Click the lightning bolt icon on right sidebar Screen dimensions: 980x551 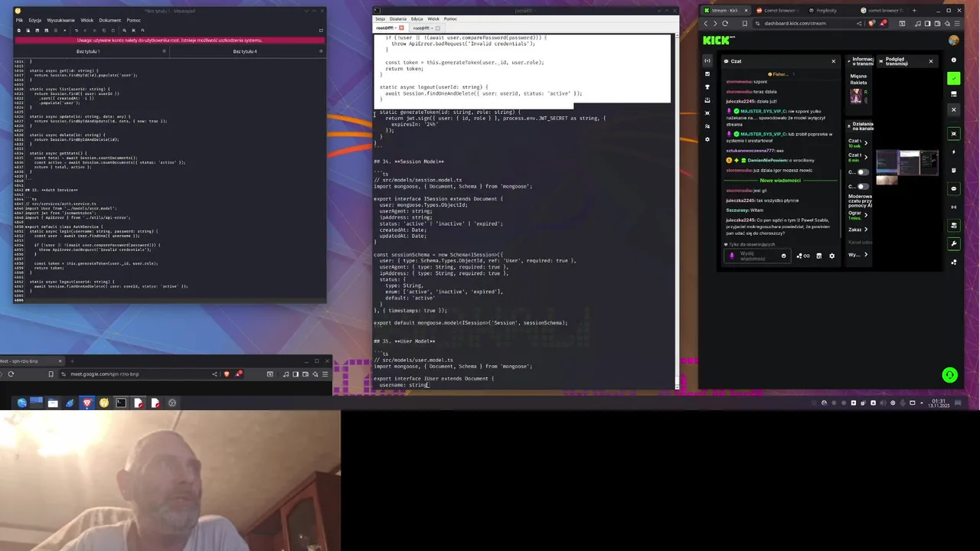click(x=953, y=152)
